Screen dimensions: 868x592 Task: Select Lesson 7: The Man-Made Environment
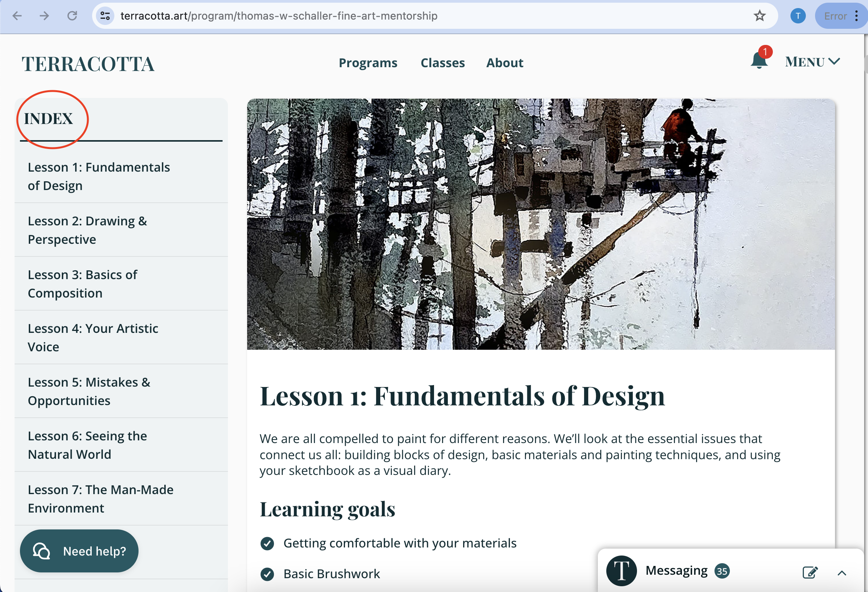121,499
